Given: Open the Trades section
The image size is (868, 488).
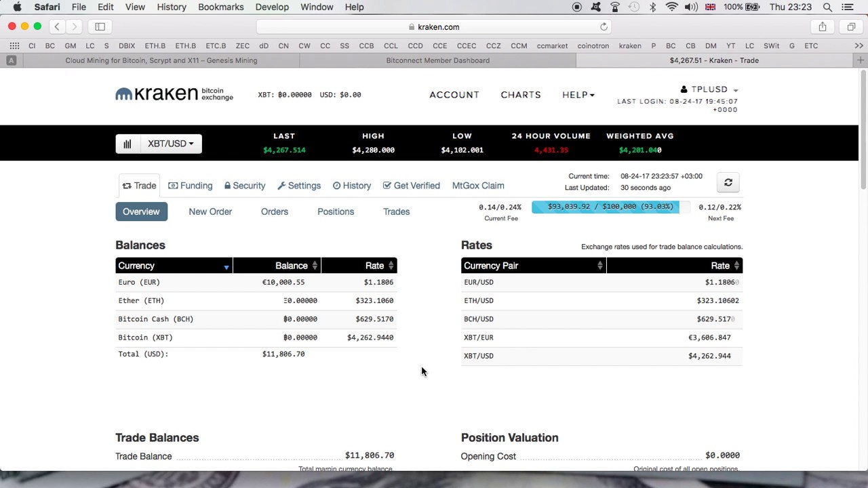Looking at the screenshot, I should coord(397,211).
